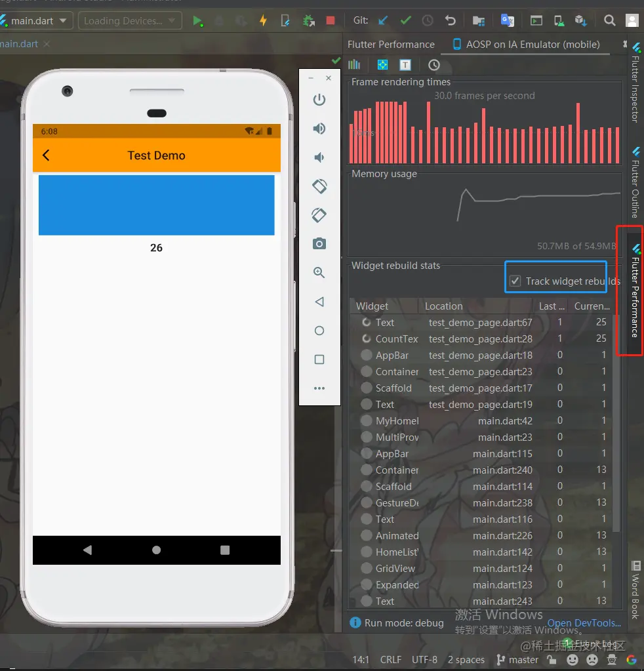Image resolution: width=644 pixels, height=671 pixels.
Task: Open the user avatar icon in toolbar
Action: point(632,20)
